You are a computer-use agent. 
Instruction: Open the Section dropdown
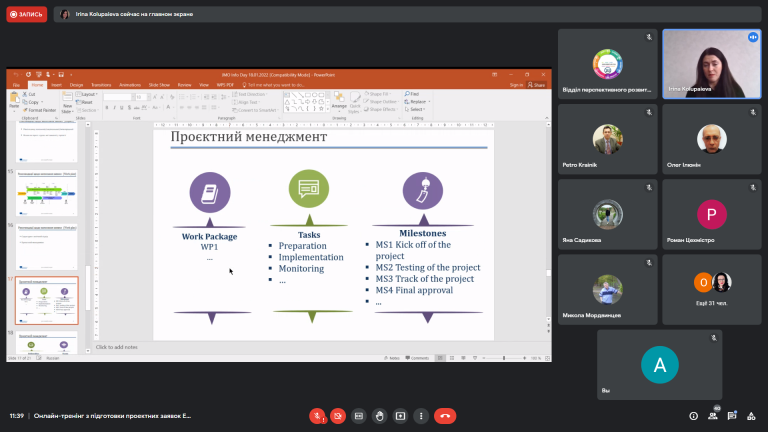coord(88,110)
